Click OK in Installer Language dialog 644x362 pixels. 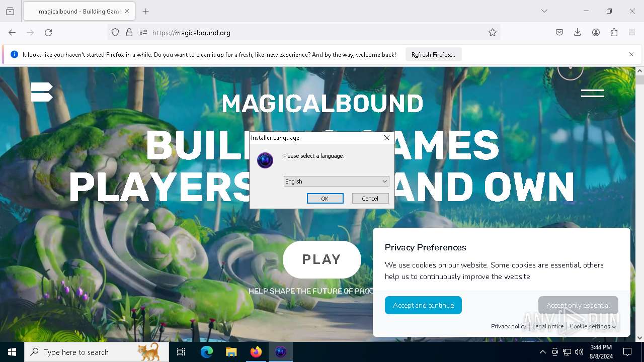coord(325,199)
